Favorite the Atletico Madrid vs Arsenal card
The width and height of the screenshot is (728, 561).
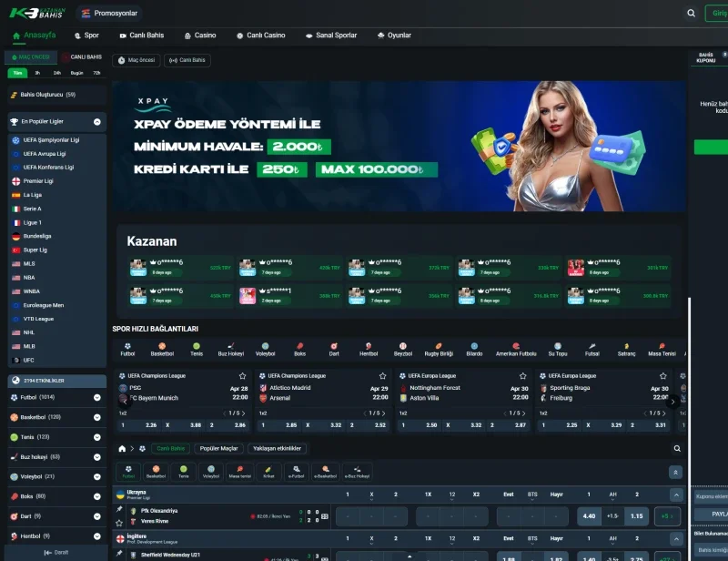382,375
